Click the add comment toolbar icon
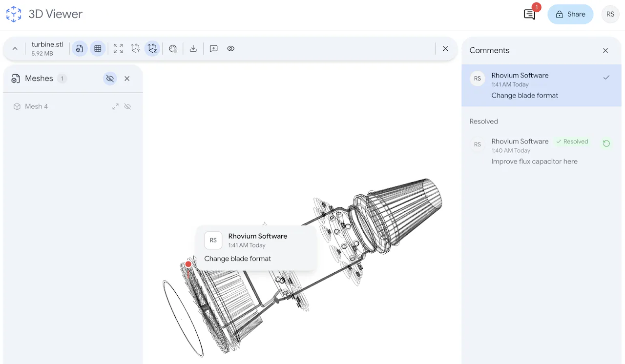 (213, 49)
